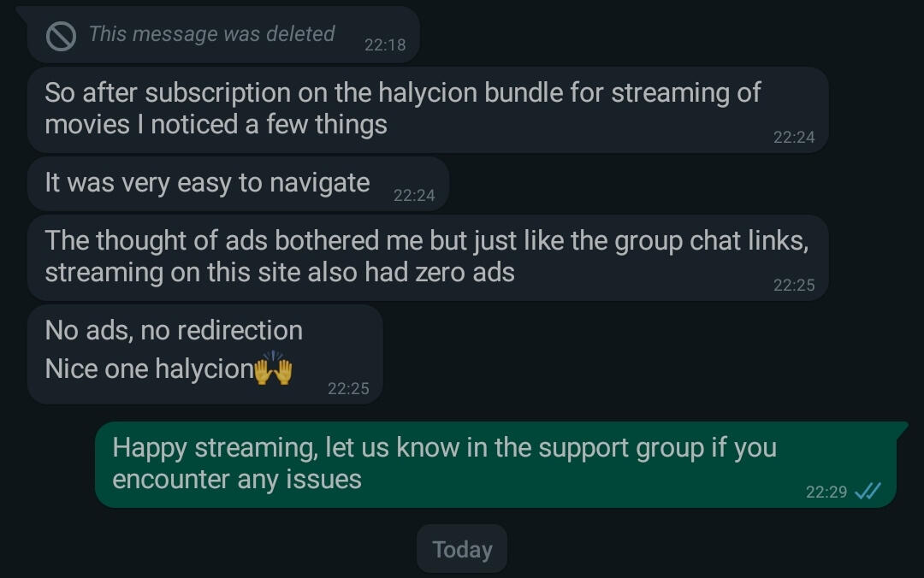Select the green 'Happy streaming' reply bubble
The image size is (924, 578).
click(495, 464)
